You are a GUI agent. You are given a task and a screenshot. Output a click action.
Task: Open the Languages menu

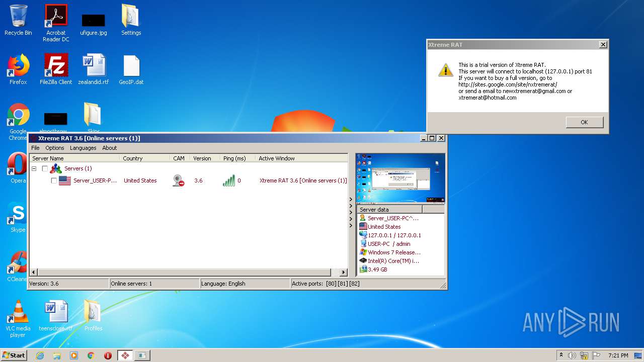[x=83, y=148]
